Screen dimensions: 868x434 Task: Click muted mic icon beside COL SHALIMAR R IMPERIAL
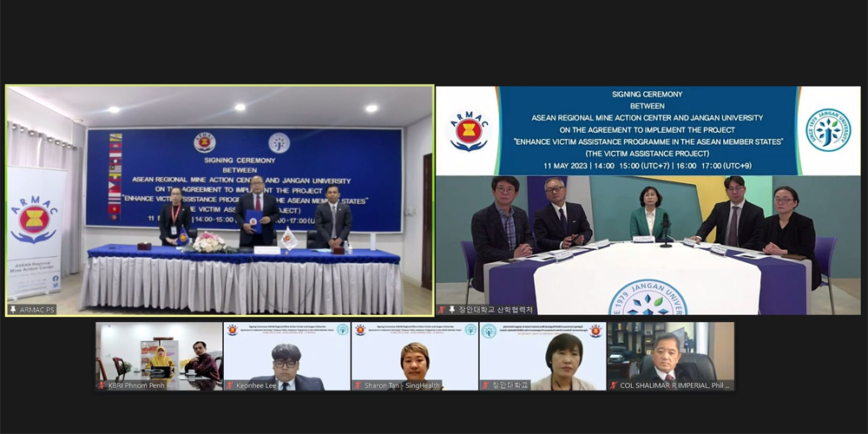pyautogui.click(x=613, y=385)
